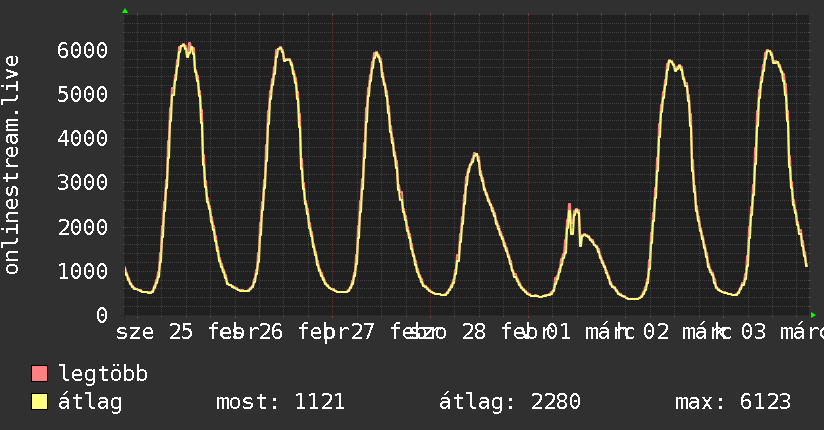The width and height of the screenshot is (824, 430).
Task: Click the 1000 y-axis label
Action: tap(83, 271)
